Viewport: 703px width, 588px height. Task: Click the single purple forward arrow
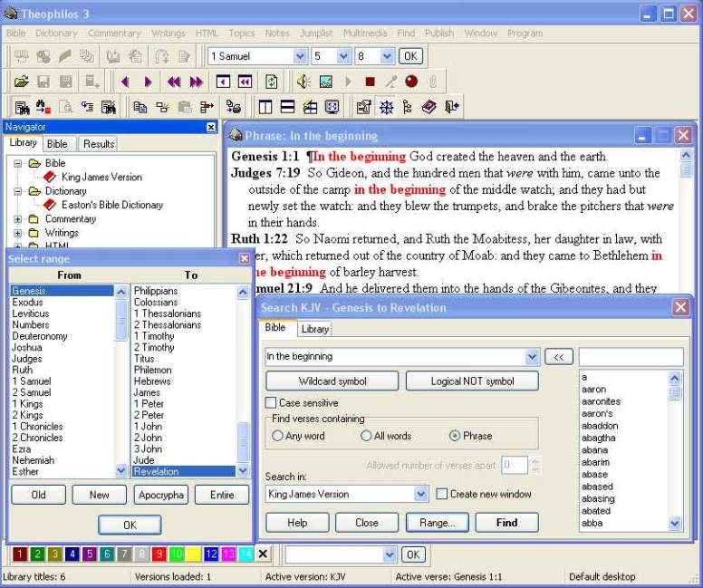click(x=148, y=82)
